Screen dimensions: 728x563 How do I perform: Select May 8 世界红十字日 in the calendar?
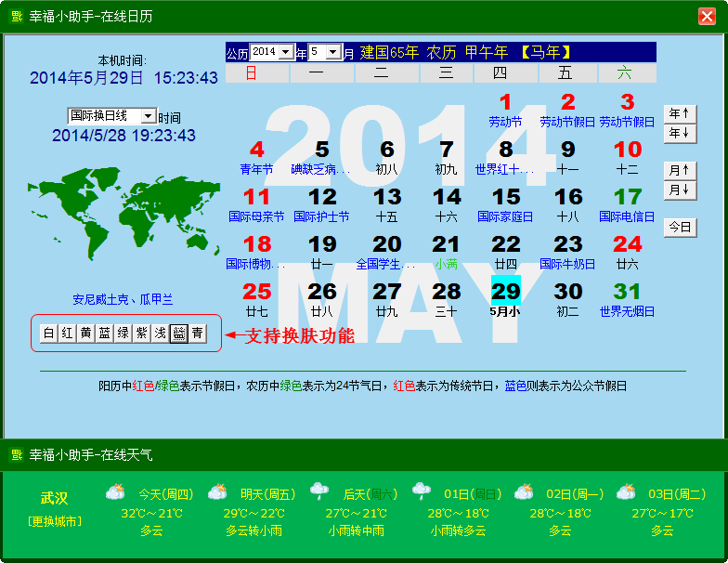[x=505, y=158]
